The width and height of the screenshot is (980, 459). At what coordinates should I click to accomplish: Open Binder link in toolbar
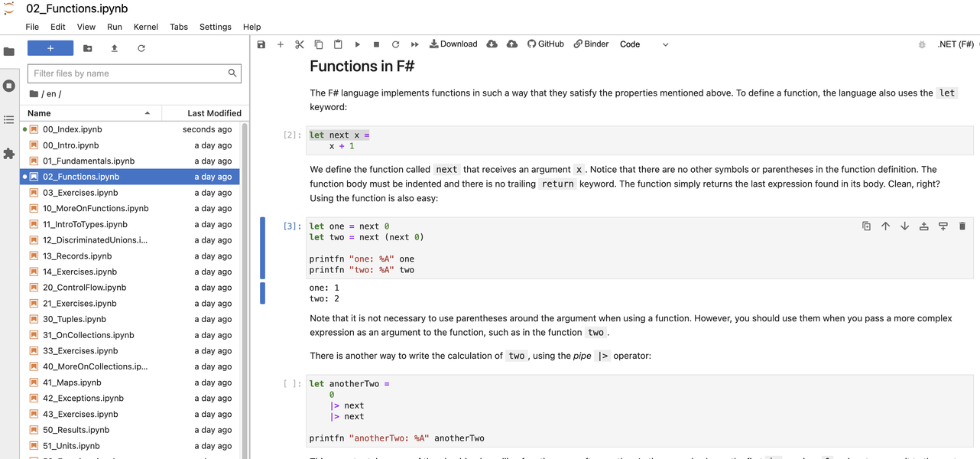(592, 44)
